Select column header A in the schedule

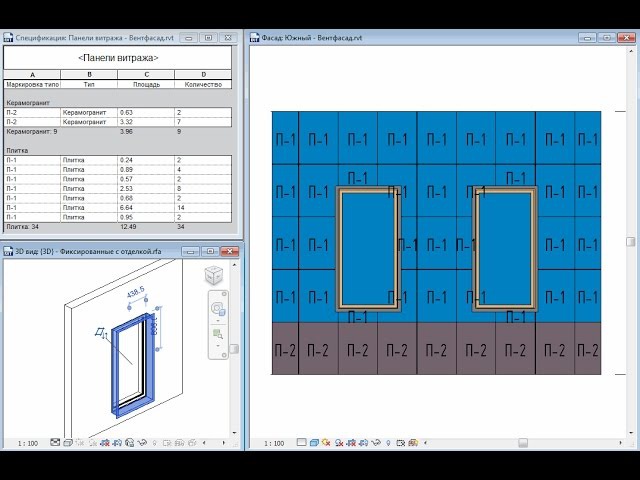point(32,75)
